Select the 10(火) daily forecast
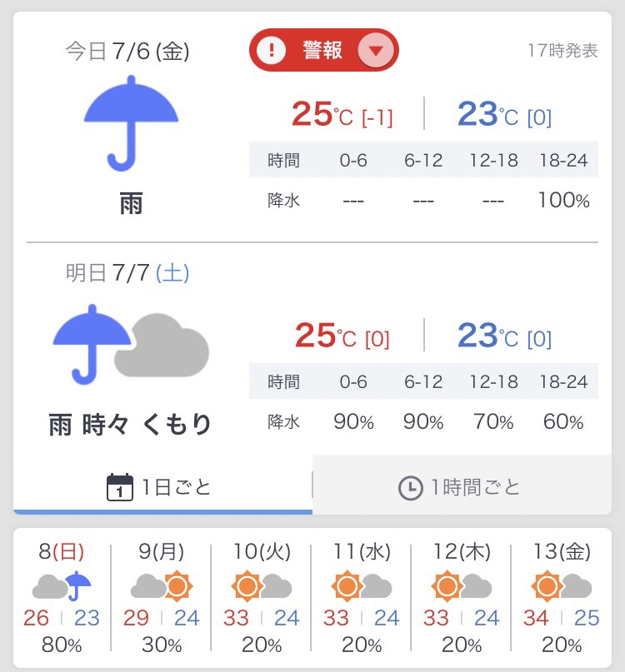Image resolution: width=625 pixels, height=672 pixels. [x=261, y=598]
